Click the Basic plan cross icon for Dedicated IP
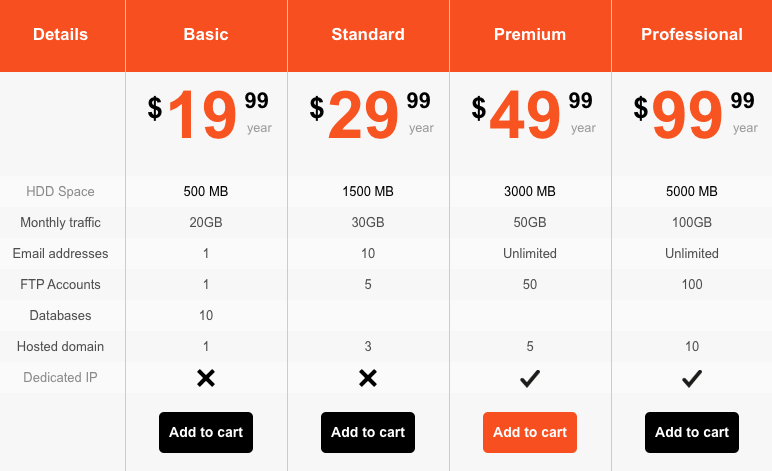Viewport: 772px width, 471px height. coord(206,378)
